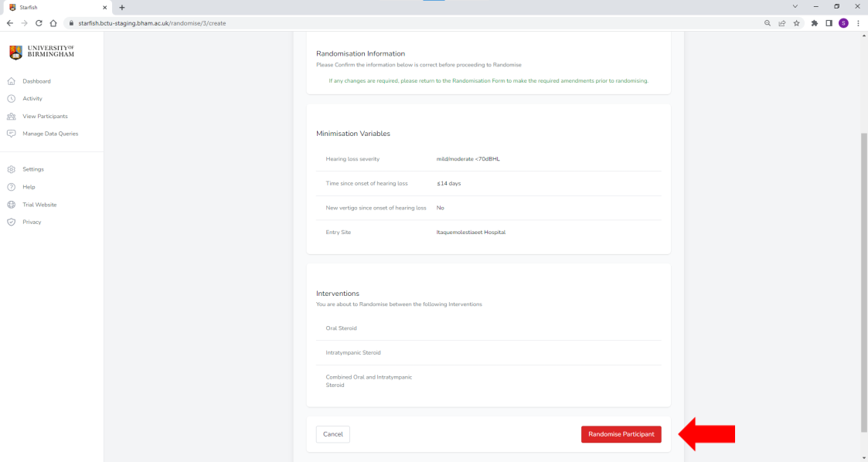Cancel the randomisation

[332, 434]
